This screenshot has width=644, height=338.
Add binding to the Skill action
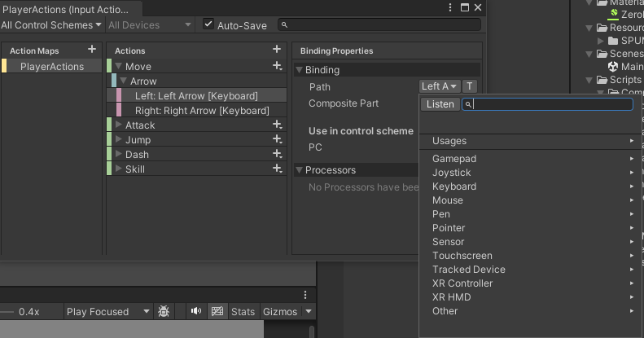coord(278,169)
